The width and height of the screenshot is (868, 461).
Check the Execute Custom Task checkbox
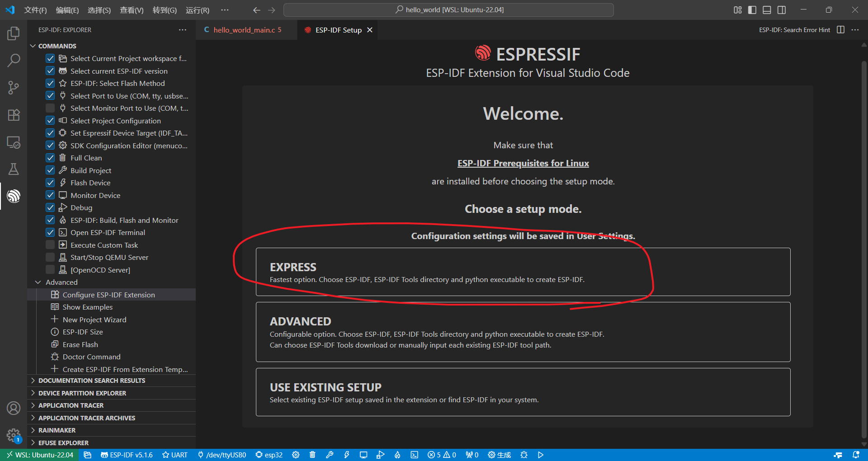50,245
